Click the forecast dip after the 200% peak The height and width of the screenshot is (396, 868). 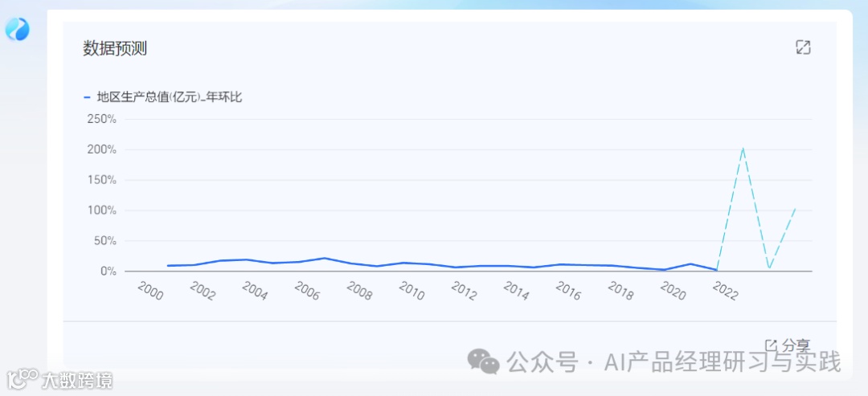pyautogui.click(x=769, y=267)
